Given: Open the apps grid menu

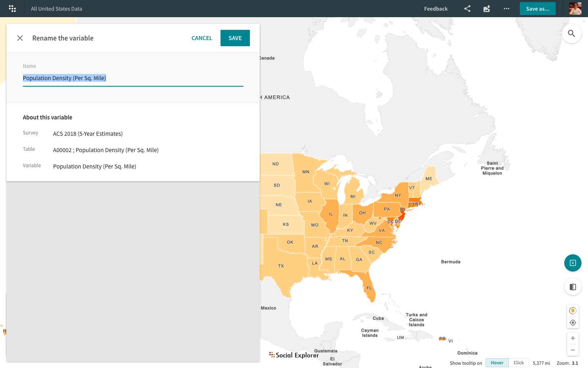Looking at the screenshot, I should click(x=12, y=8).
